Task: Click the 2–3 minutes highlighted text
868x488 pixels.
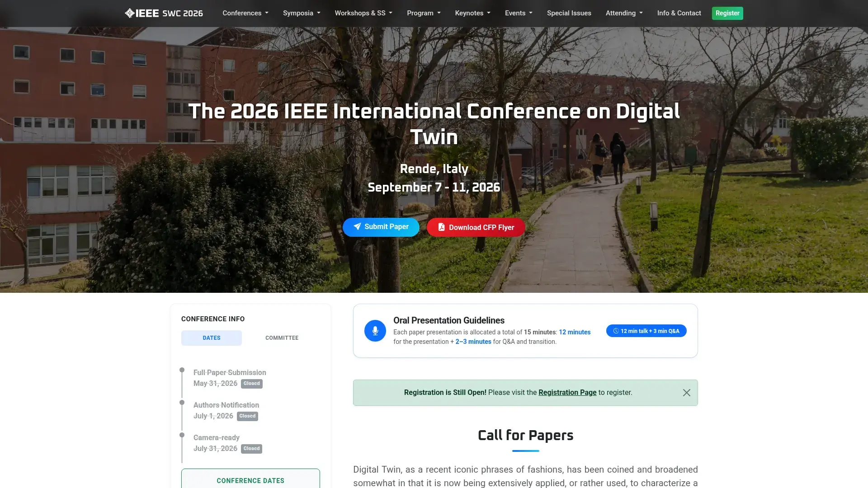Action: [x=473, y=342]
